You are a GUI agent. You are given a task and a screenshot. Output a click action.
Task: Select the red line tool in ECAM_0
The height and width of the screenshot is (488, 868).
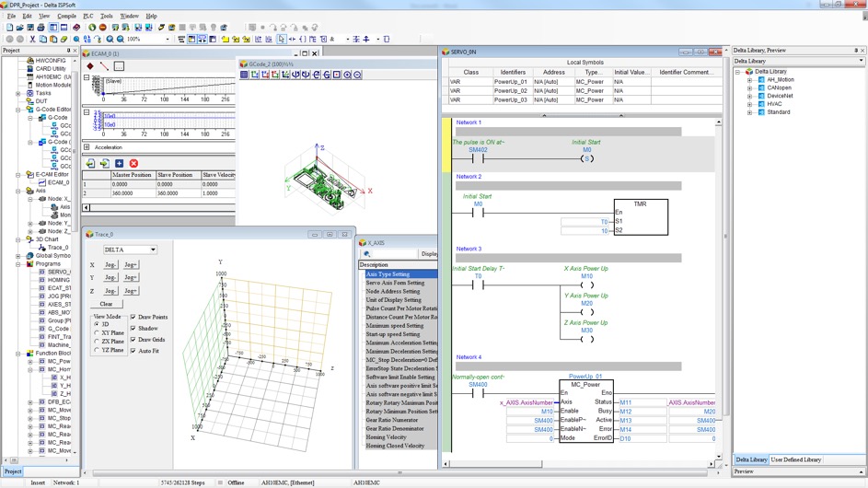coord(104,66)
